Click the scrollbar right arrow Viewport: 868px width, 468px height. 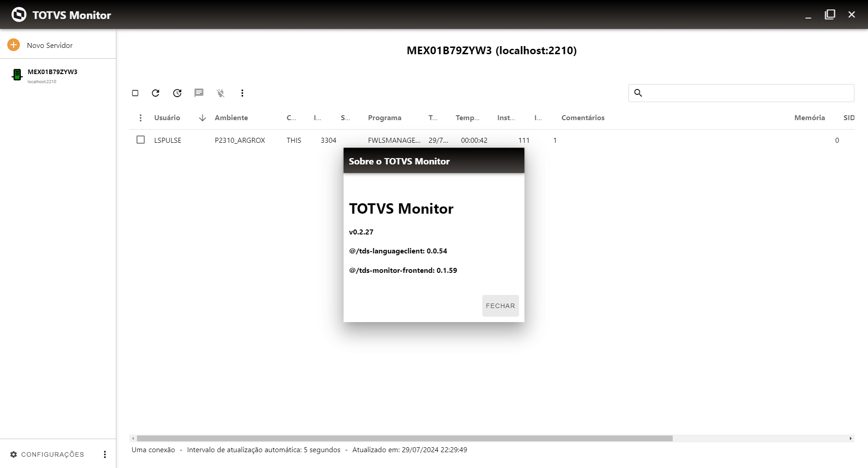point(851,439)
